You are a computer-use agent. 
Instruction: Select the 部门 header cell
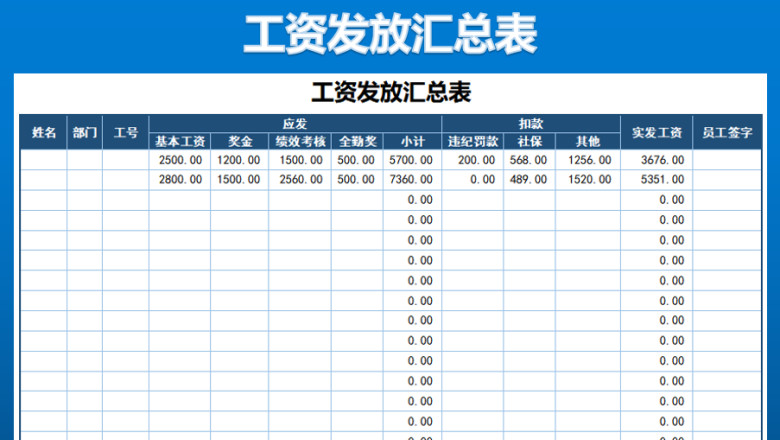85,132
